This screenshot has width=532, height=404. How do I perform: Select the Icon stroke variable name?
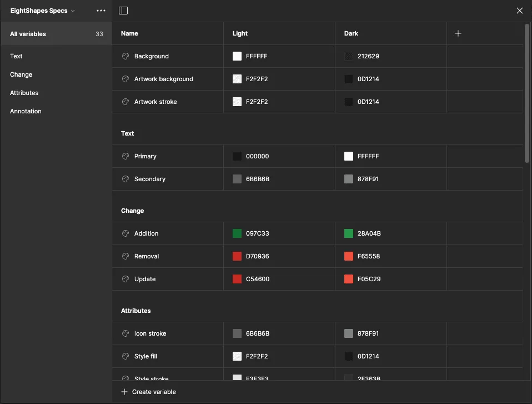[150, 333]
